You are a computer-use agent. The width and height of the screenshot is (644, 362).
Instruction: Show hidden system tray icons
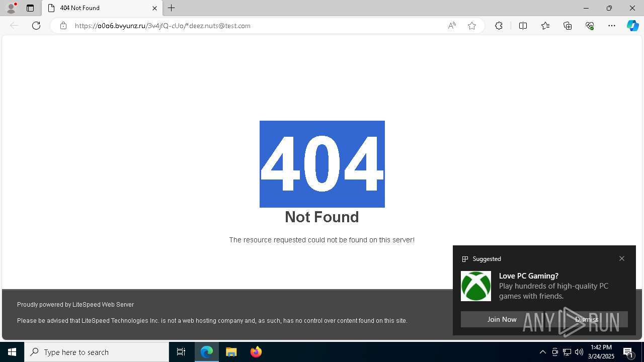coord(543,352)
